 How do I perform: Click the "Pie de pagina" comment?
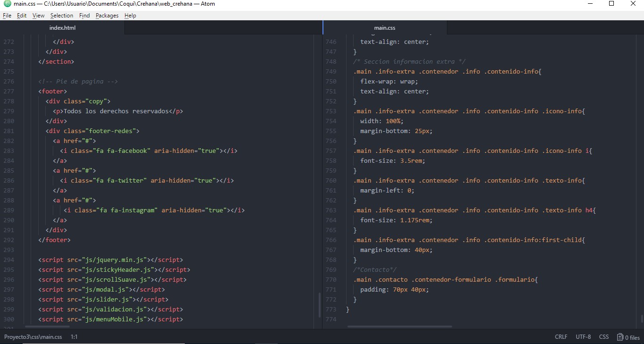[78, 81]
